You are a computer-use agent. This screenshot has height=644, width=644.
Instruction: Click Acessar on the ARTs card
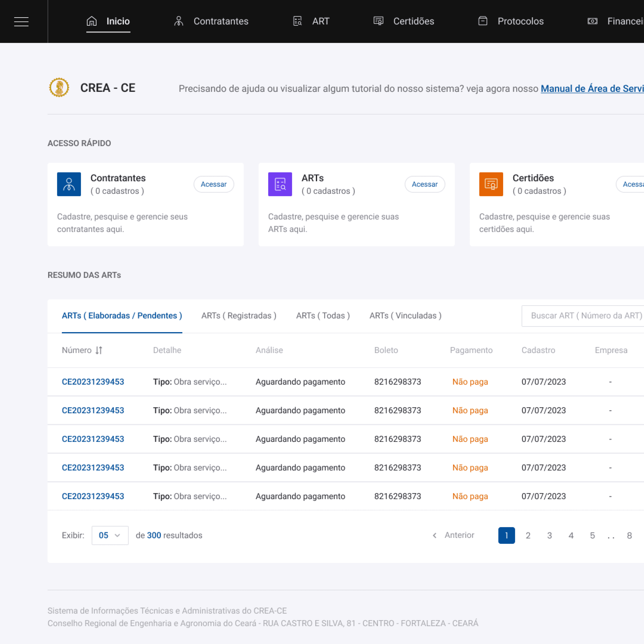(x=425, y=184)
